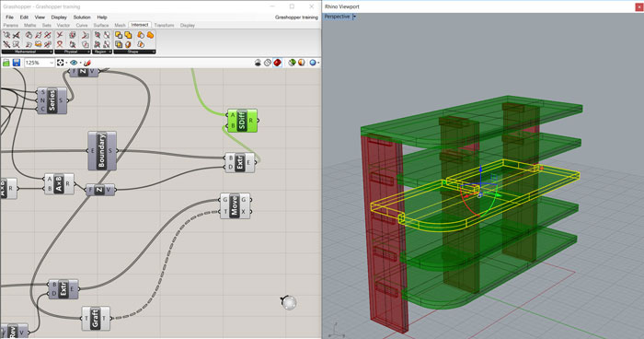Switch to the Maths component tab

[30, 25]
